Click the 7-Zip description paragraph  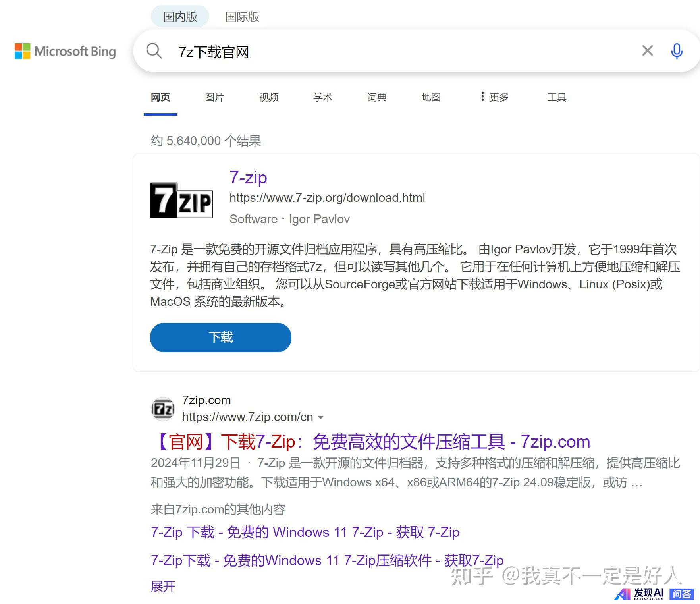[x=415, y=275]
